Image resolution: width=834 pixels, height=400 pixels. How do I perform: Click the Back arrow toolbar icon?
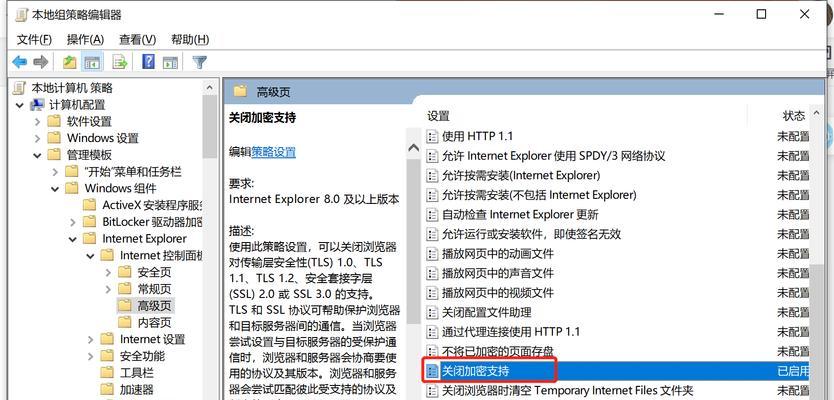(x=20, y=62)
